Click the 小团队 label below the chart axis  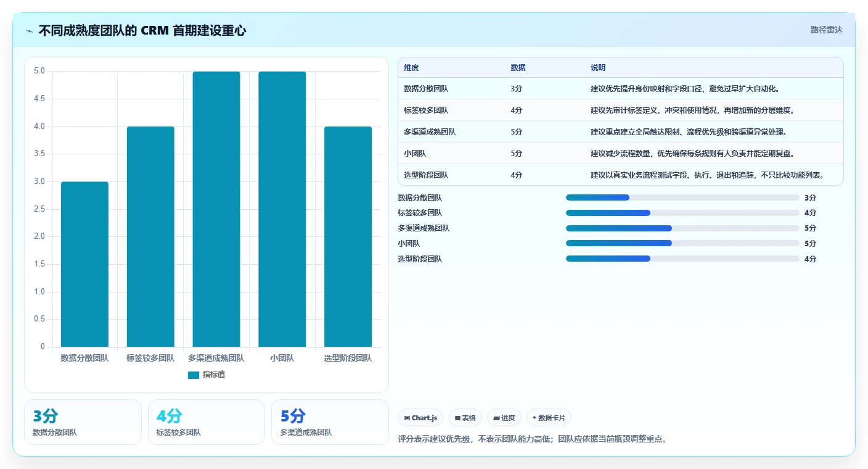point(282,358)
